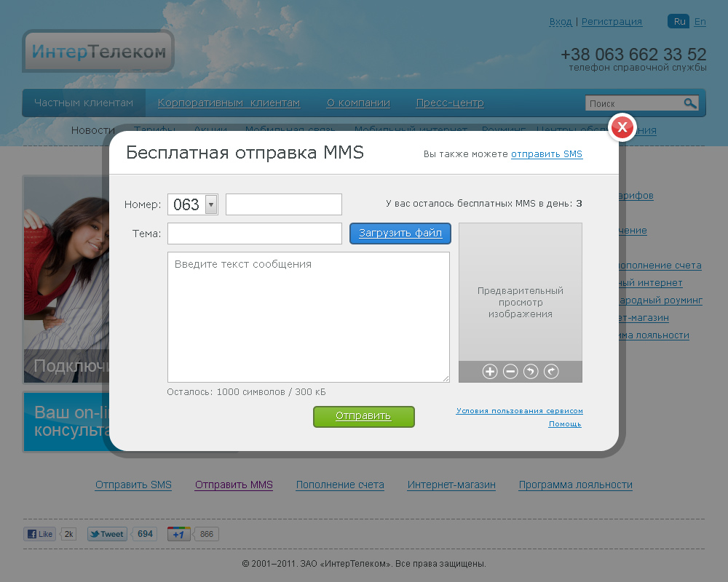Click the zoom in plus icon
The image size is (728, 582).
pos(490,372)
